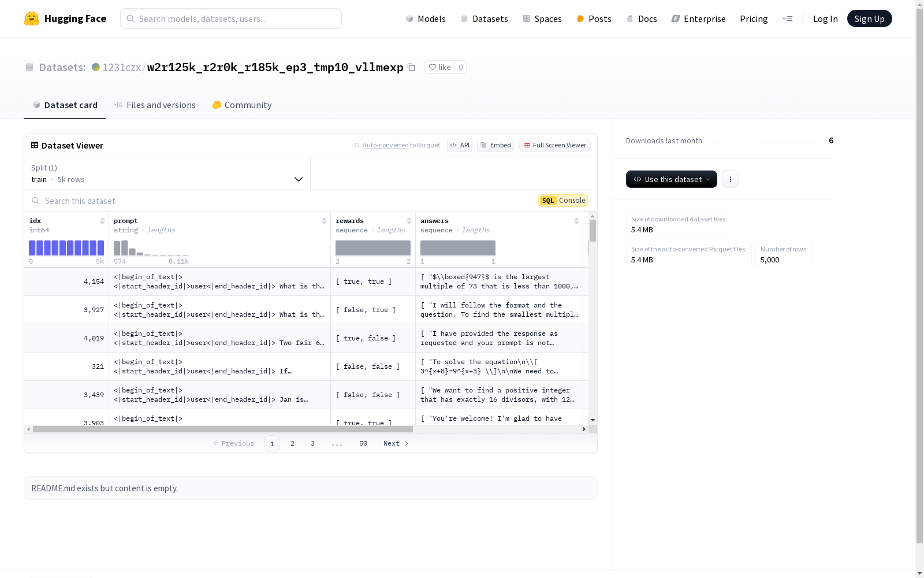924x578 pixels.
Task: Click the idx column distribution histogram
Action: point(66,248)
